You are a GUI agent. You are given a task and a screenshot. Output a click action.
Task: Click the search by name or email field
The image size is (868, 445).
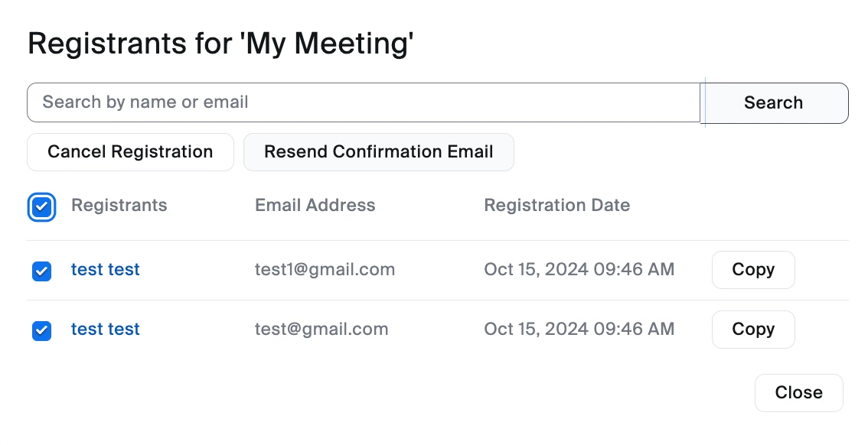point(364,102)
